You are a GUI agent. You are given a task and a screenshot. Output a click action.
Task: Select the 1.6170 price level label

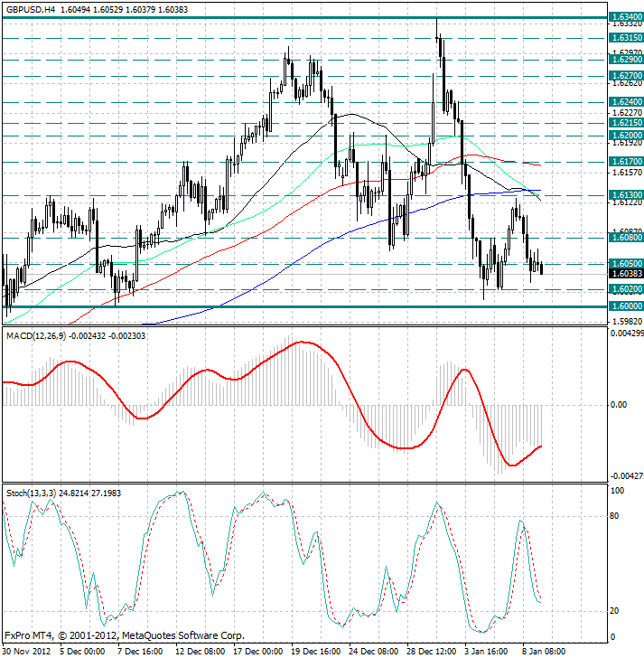[626, 161]
